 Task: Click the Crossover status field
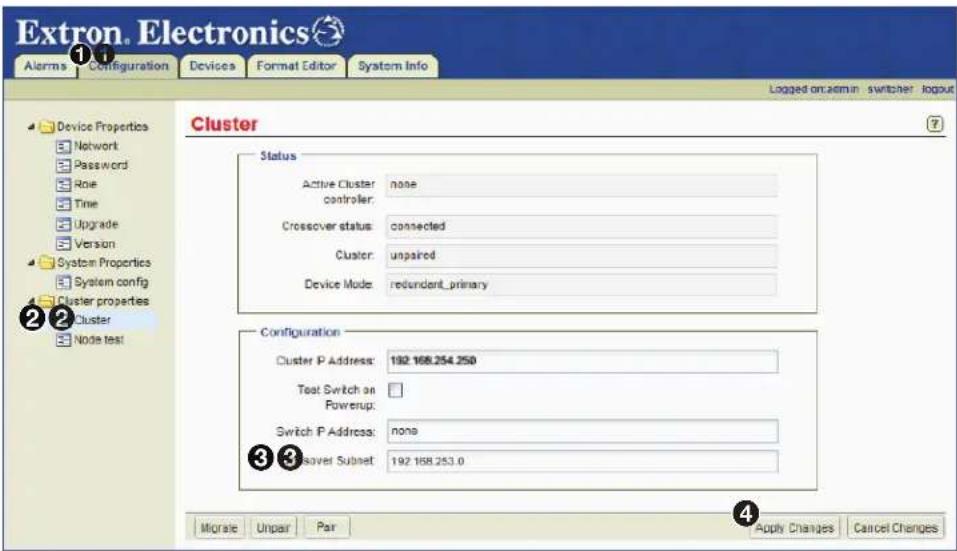coord(582,226)
